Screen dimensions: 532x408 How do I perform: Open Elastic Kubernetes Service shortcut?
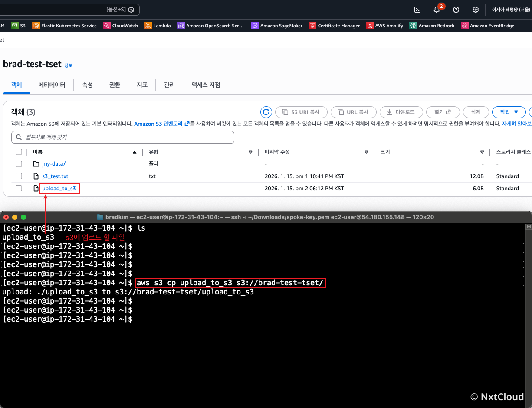pyautogui.click(x=65, y=26)
